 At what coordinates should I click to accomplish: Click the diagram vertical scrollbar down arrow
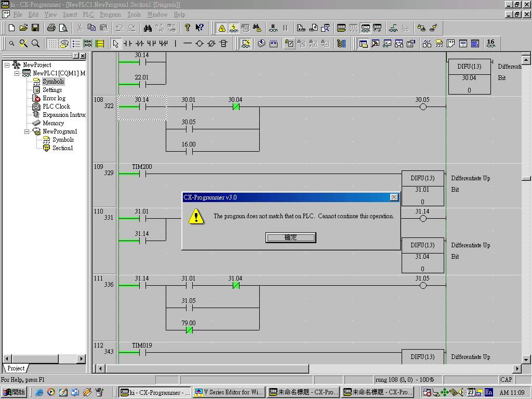tap(526, 360)
